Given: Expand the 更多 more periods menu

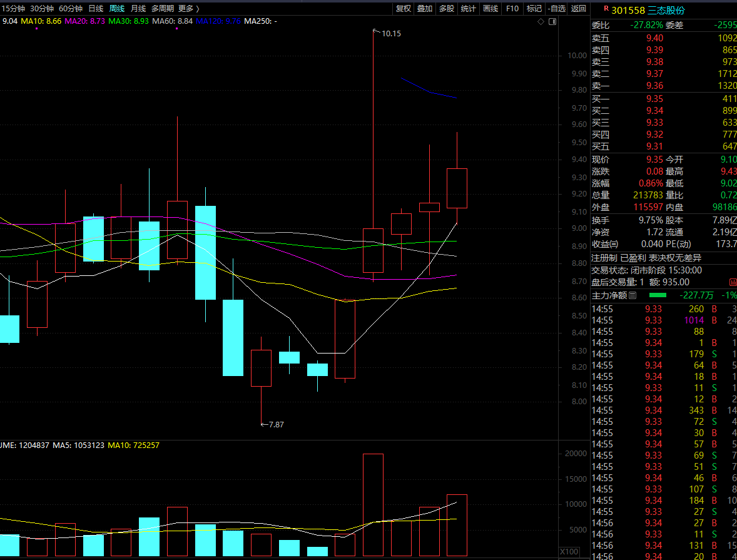Looking at the screenshot, I should click(x=188, y=9).
